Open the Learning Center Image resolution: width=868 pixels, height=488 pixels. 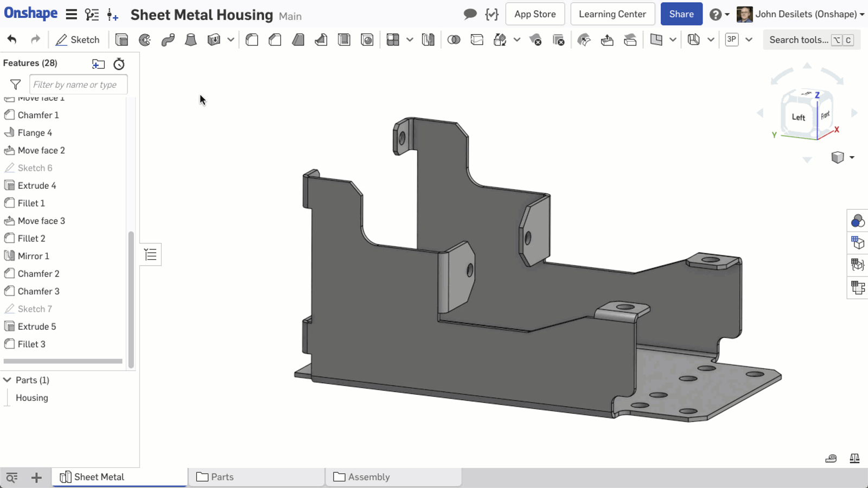coord(612,14)
